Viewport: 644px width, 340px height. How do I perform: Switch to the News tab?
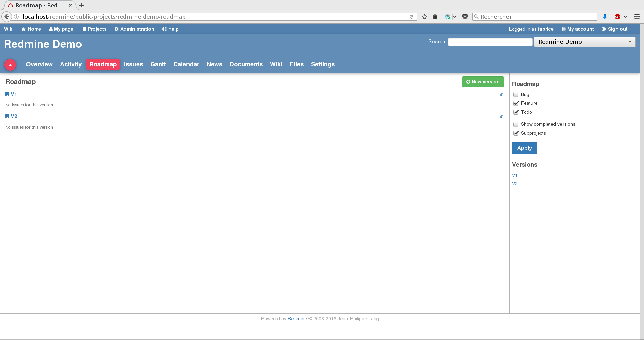point(214,64)
